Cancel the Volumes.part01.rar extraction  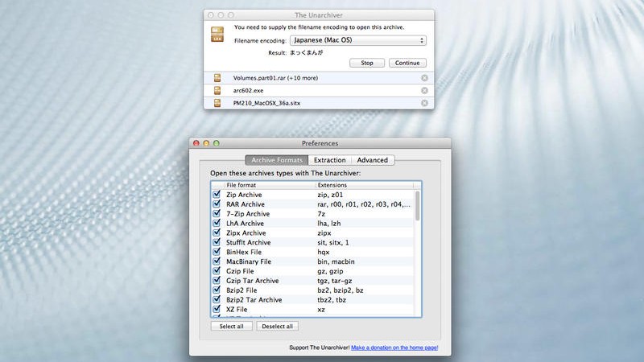(424, 78)
